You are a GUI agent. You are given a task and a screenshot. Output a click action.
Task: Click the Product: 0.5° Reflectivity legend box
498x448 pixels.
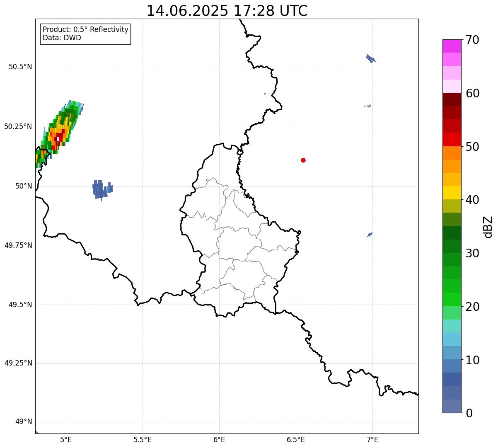click(85, 34)
